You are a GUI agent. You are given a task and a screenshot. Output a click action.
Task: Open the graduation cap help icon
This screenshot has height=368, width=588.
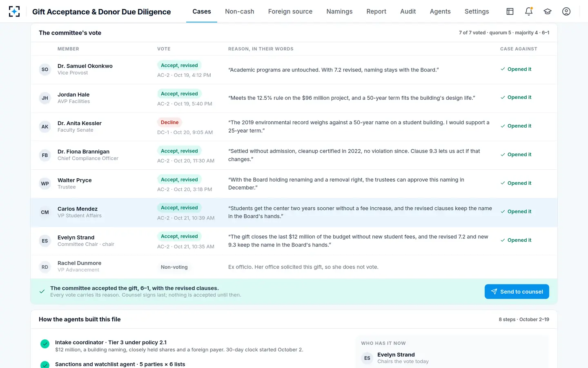coord(548,11)
